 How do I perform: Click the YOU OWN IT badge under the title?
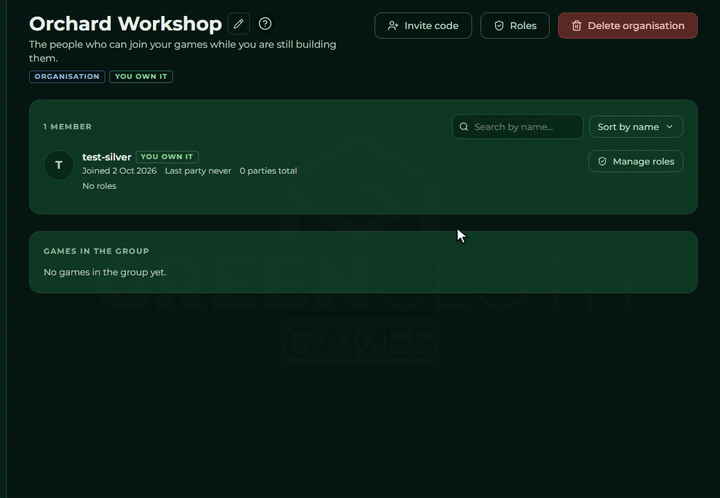pos(141,77)
